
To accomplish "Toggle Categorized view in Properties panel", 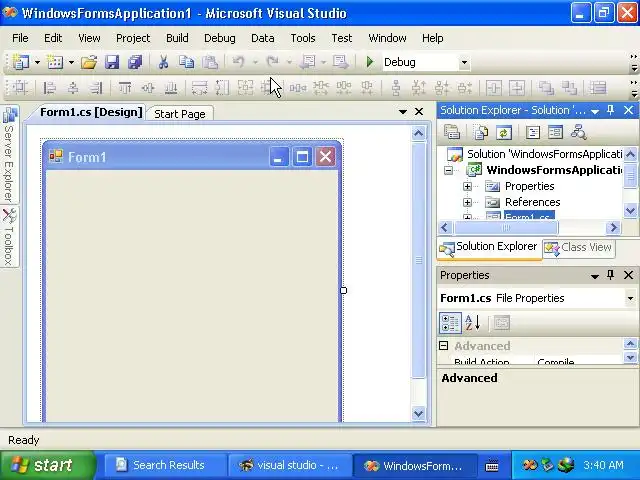I will (450, 323).
